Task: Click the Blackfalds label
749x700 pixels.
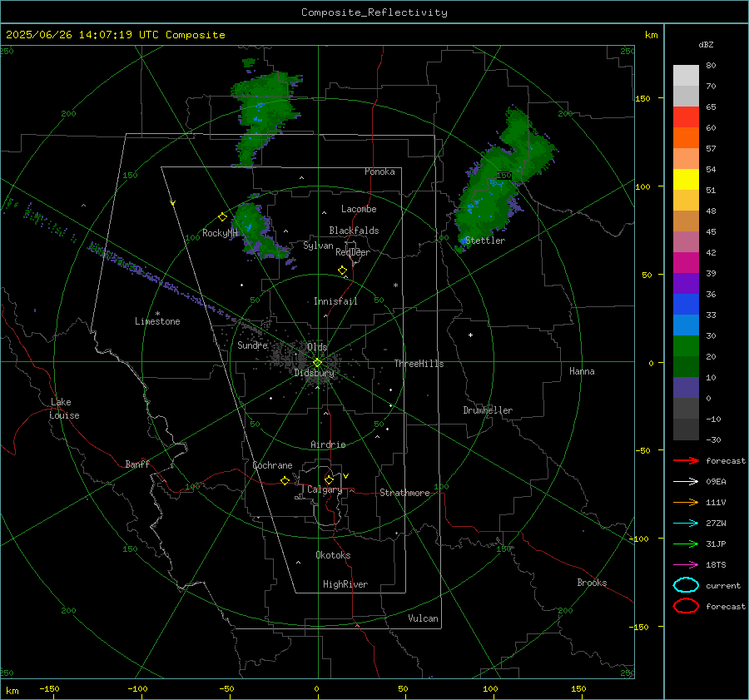Action: [x=354, y=231]
